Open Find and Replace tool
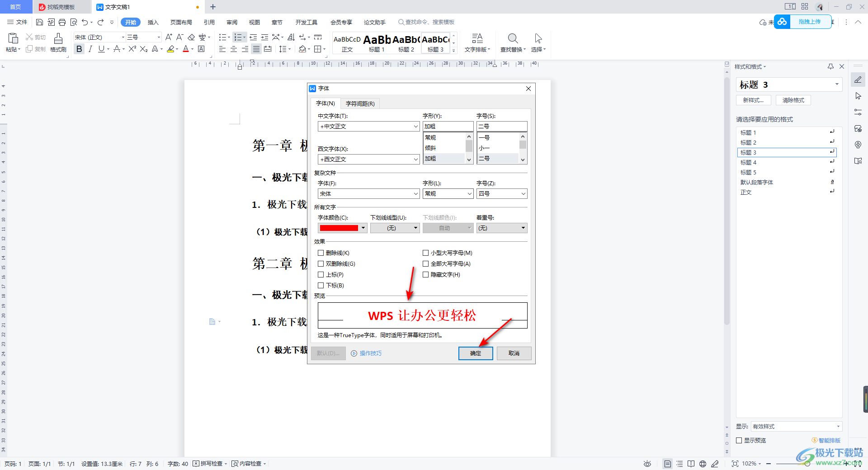Viewport: 868px width, 470px height. 513,43
